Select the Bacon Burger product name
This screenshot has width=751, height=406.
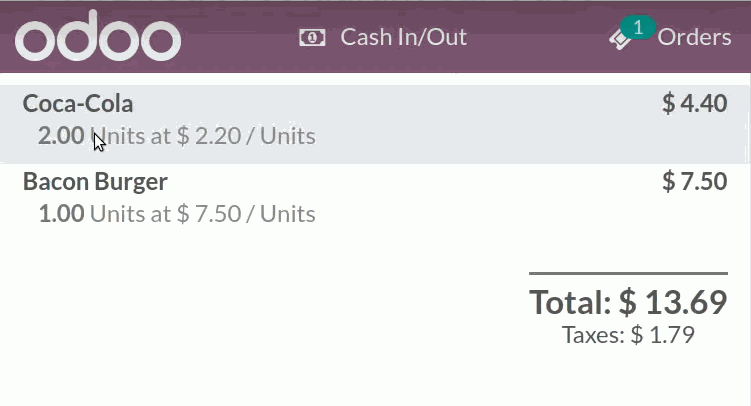95,181
